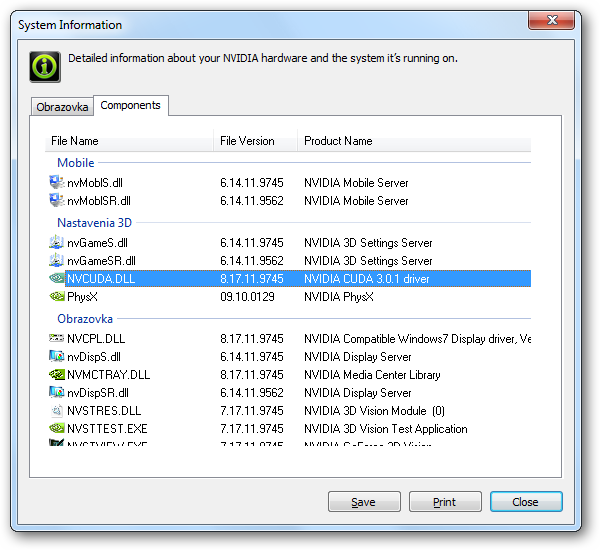Select the PhysX file name

(82, 297)
